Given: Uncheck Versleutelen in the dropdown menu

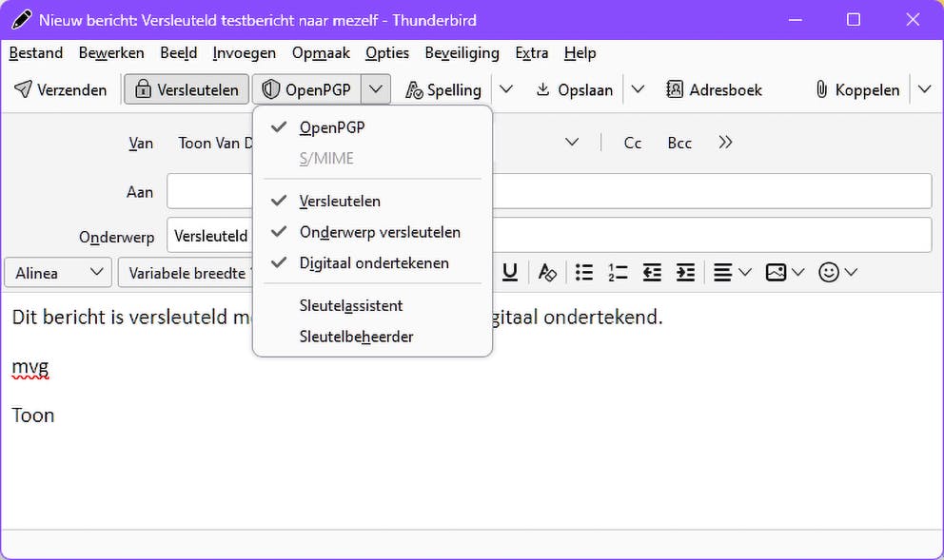Looking at the screenshot, I should pyautogui.click(x=373, y=201).
